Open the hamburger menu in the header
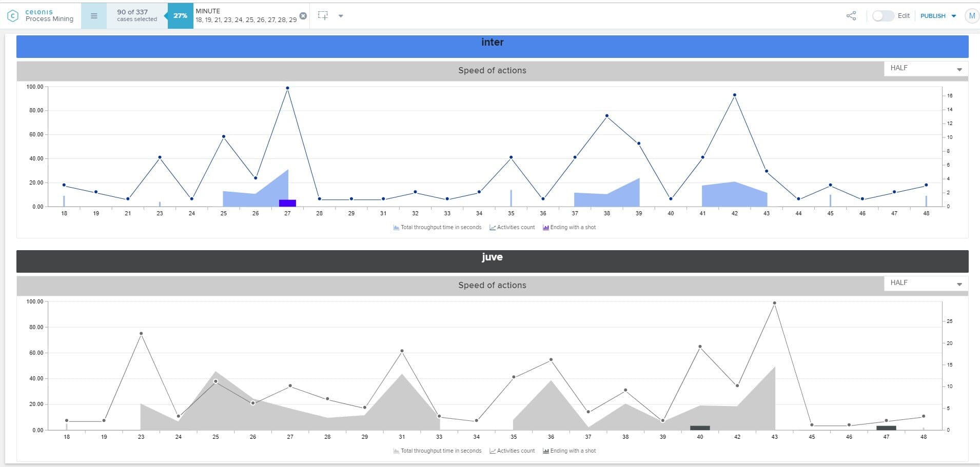 coord(94,16)
